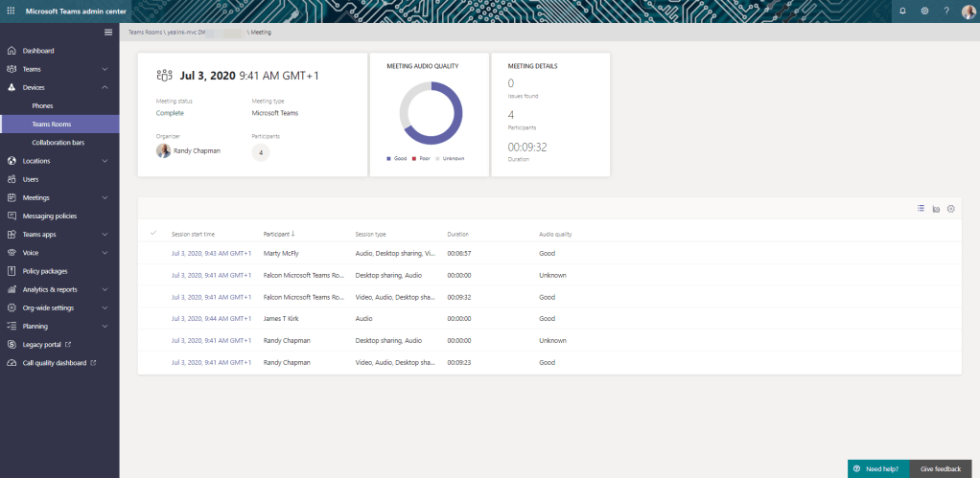Click the edit columns list icon
The image size is (980, 478).
(x=921, y=208)
